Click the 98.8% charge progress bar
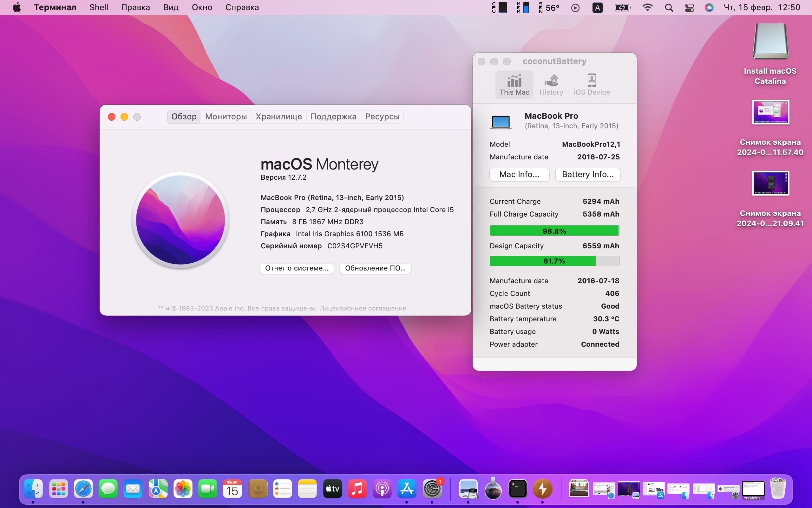This screenshot has height=508, width=812. 554,231
